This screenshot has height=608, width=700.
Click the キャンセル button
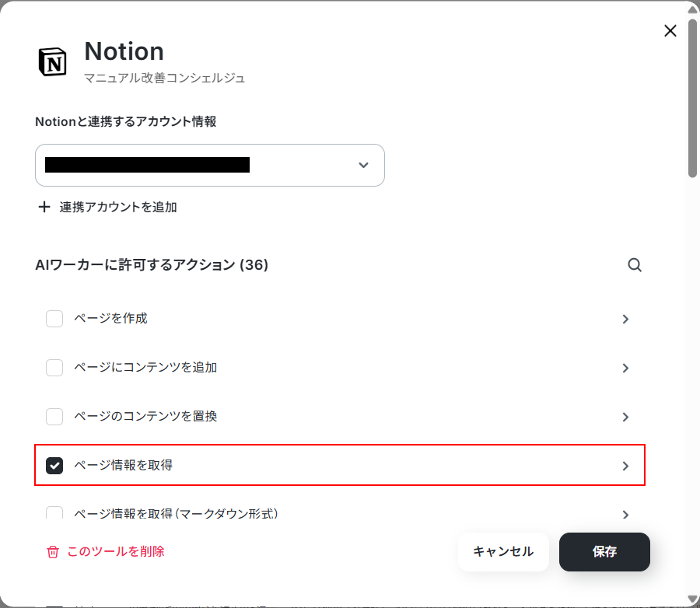(503, 552)
